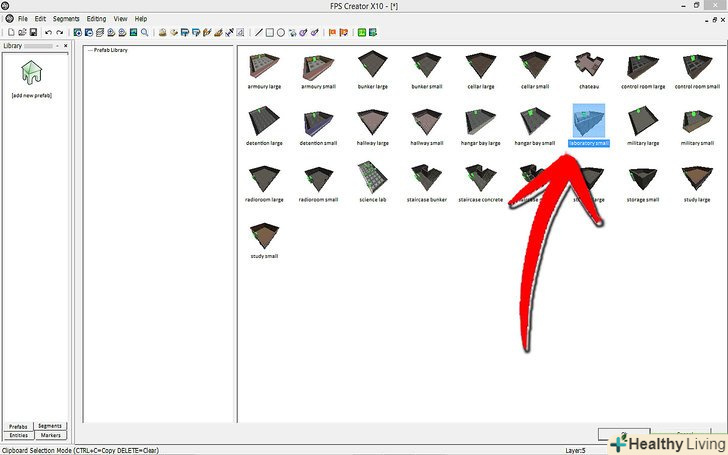Choose the military large prefab
The image size is (728, 455).
pyautogui.click(x=643, y=126)
